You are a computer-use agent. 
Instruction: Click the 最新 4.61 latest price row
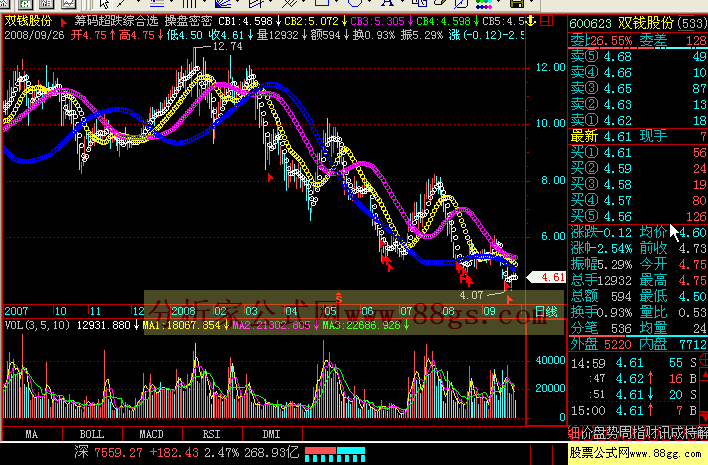click(x=638, y=136)
